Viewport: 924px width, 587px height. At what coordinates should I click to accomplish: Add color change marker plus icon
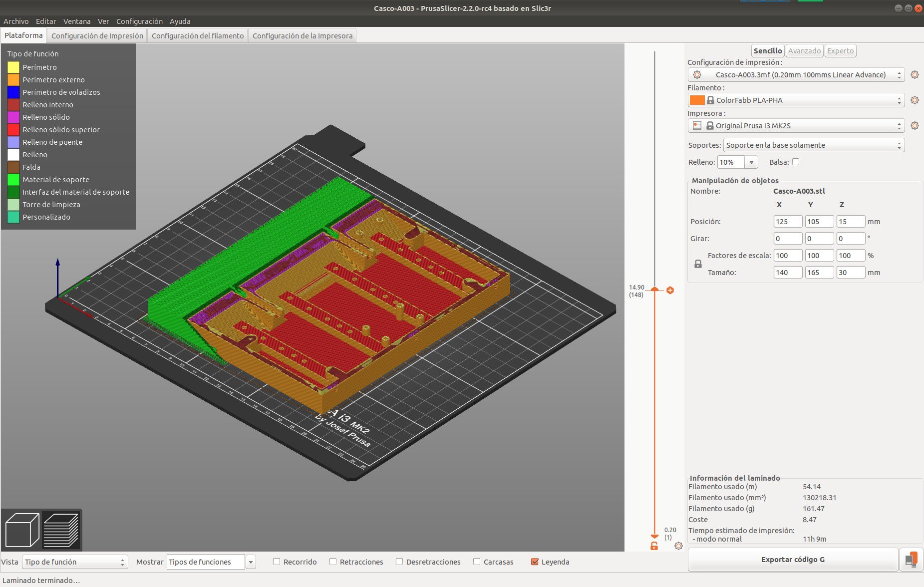670,290
